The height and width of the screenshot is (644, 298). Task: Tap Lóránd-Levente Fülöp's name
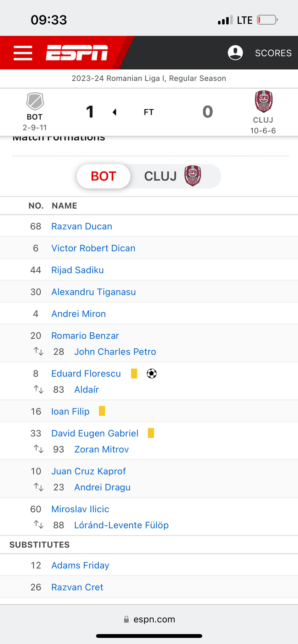point(121,525)
